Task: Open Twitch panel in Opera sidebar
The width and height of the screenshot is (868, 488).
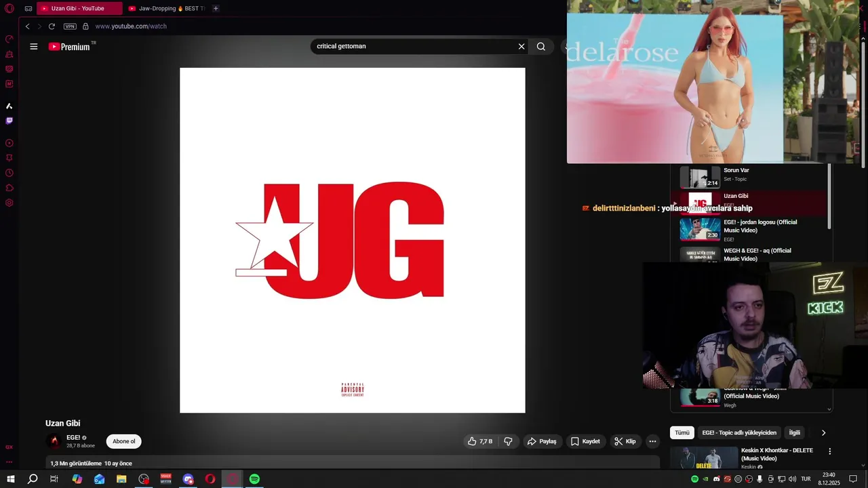Action: click(x=9, y=121)
